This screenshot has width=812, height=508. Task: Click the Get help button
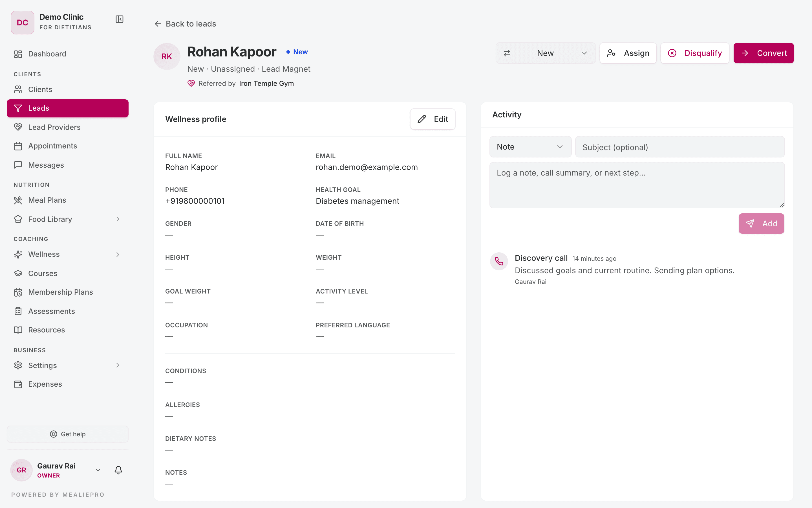(x=67, y=434)
